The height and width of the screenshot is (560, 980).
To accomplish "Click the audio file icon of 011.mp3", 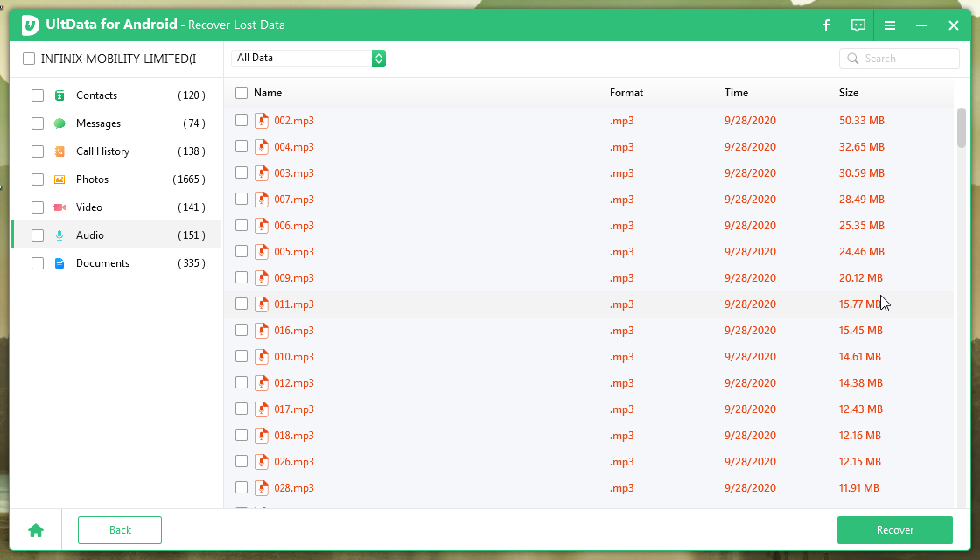I will (x=262, y=304).
